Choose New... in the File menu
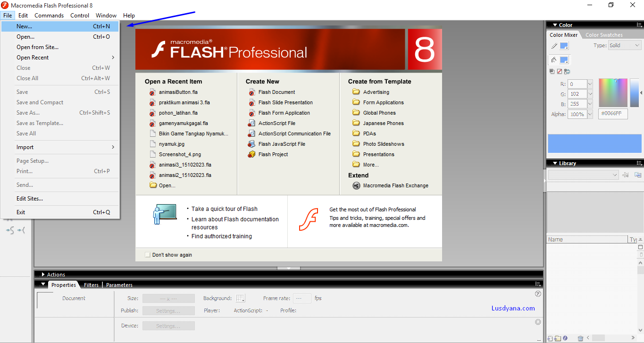 pyautogui.click(x=60, y=26)
